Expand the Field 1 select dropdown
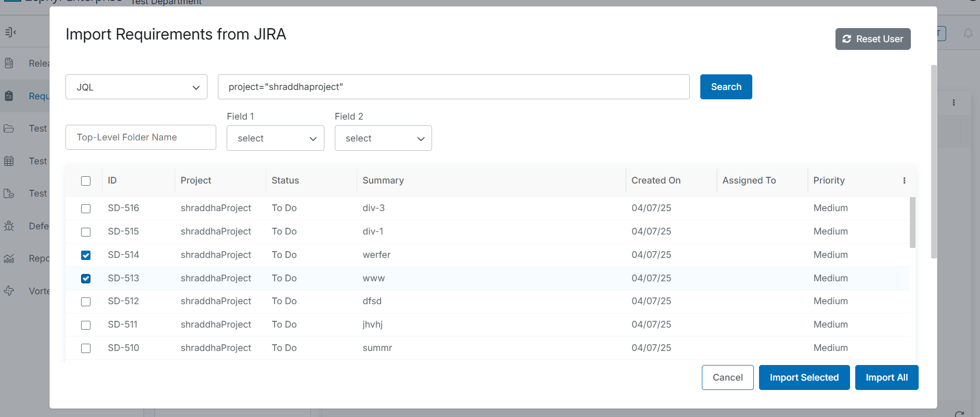 [x=275, y=138]
